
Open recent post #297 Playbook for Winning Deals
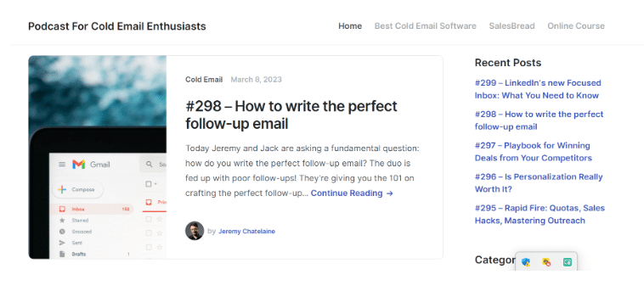[x=533, y=152]
